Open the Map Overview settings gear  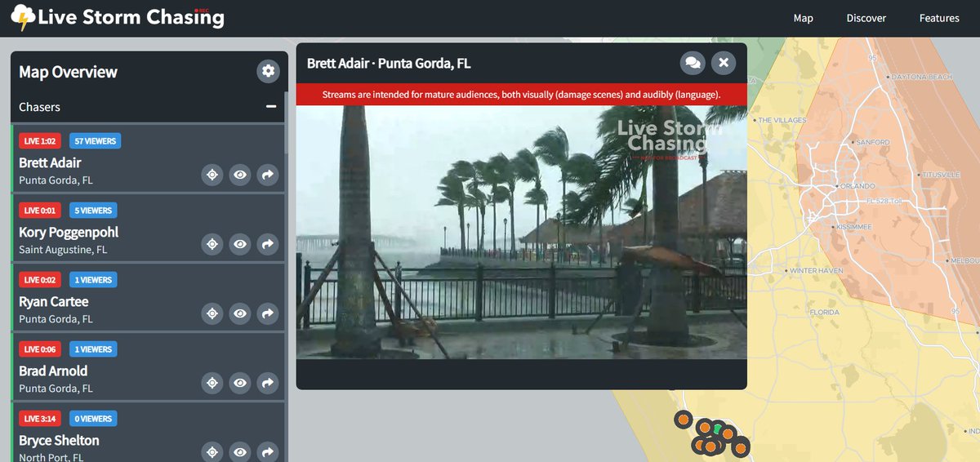point(268,71)
